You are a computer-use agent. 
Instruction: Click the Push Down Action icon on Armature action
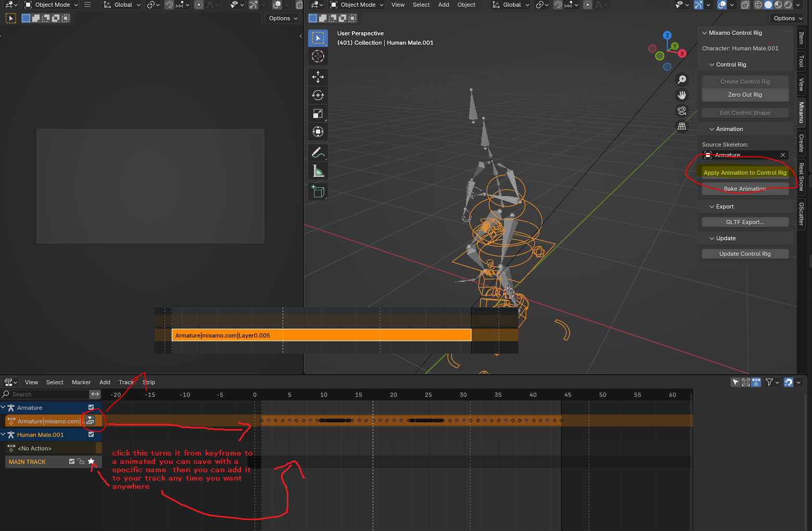point(90,421)
